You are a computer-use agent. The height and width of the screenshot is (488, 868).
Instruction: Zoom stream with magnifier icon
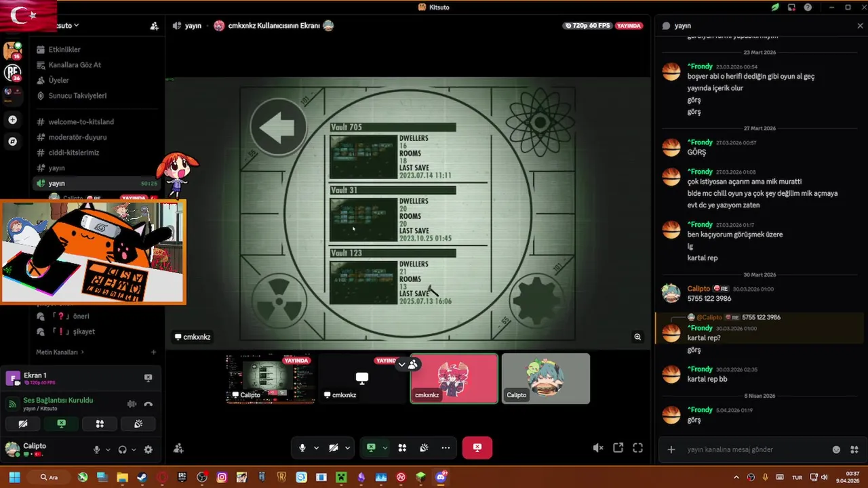coord(637,337)
